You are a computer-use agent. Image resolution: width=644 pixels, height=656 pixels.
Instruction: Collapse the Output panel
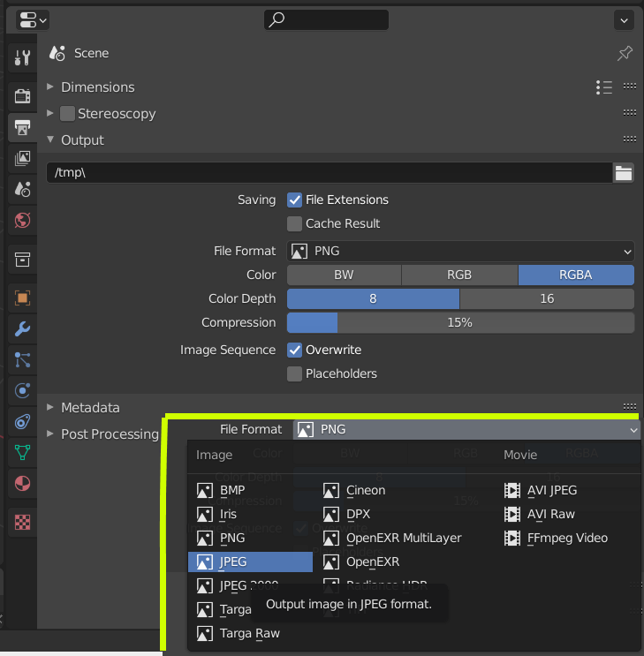click(x=81, y=140)
